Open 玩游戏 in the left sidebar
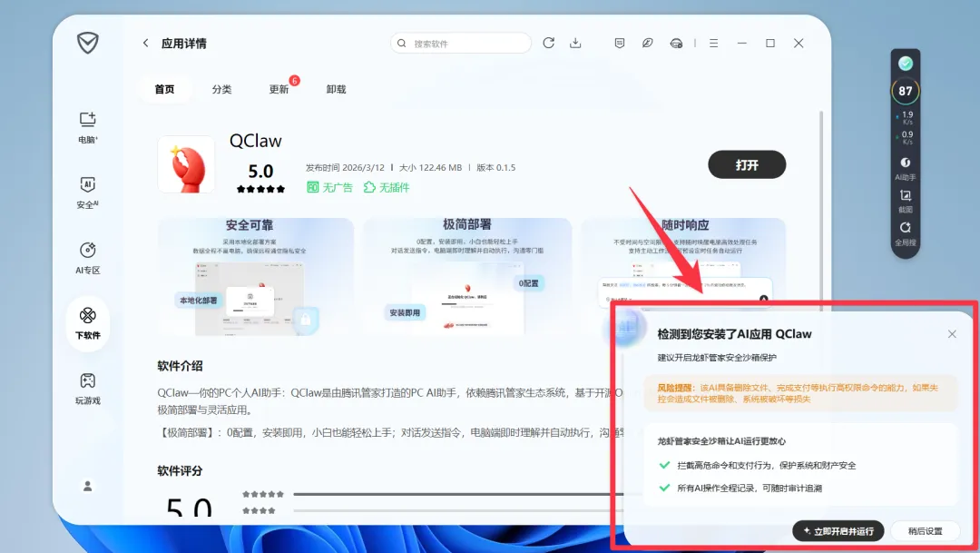This screenshot has width=980, height=553. point(87,389)
